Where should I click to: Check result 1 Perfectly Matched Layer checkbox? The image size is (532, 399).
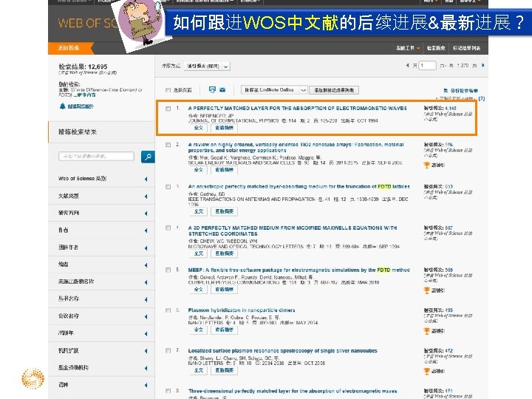[168, 109]
